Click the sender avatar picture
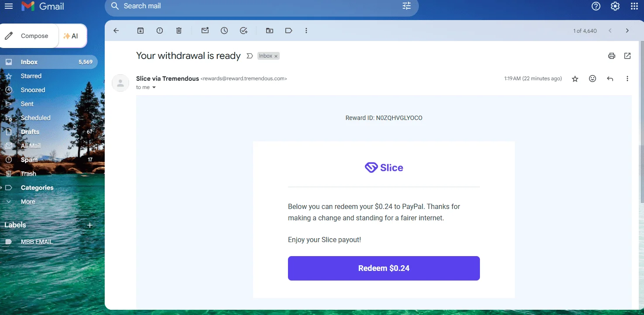The image size is (644, 315). coord(120,83)
